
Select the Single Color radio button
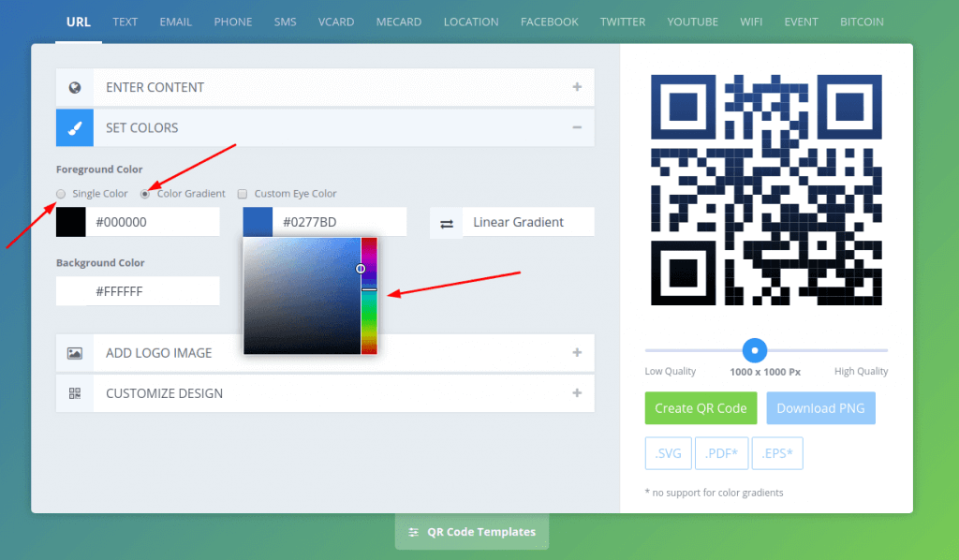tap(60, 193)
